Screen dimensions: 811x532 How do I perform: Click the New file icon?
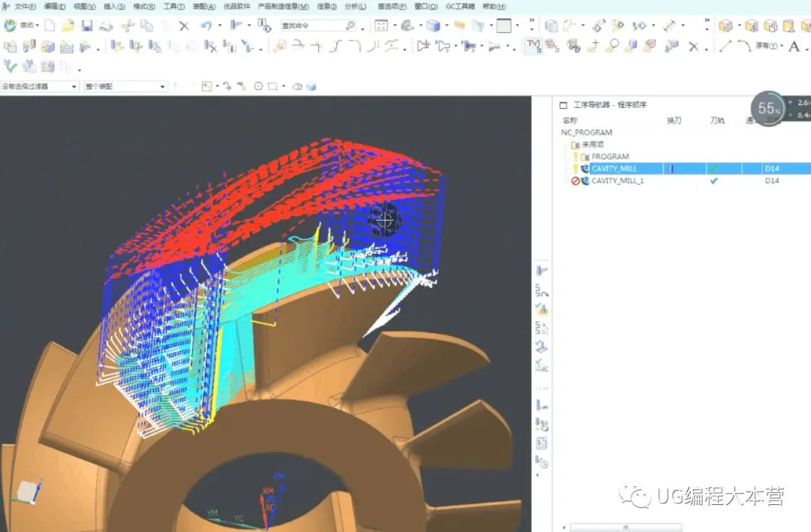(50, 26)
